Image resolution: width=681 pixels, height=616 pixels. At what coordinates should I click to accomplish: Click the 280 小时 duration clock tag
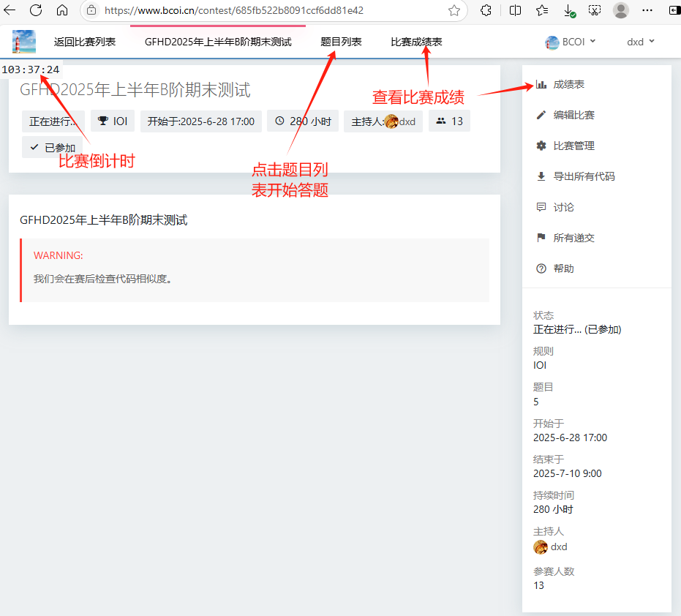303,121
